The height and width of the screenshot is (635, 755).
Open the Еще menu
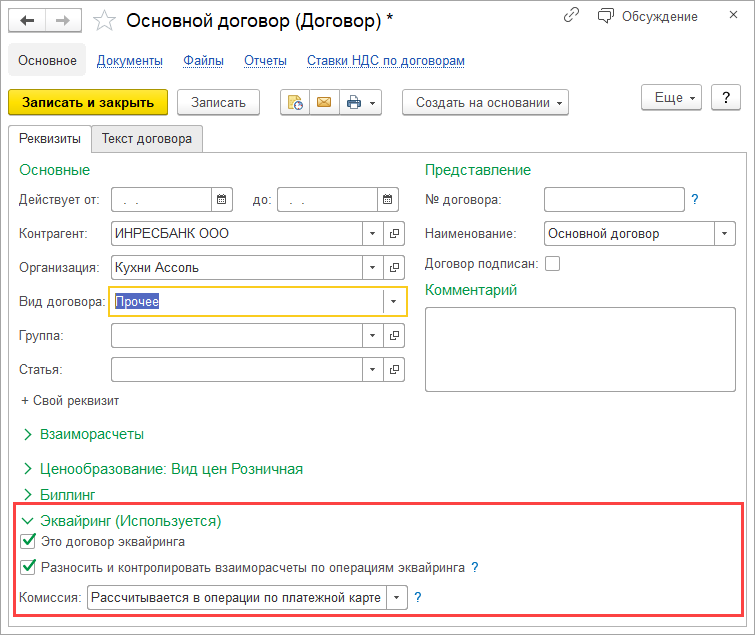[671, 98]
